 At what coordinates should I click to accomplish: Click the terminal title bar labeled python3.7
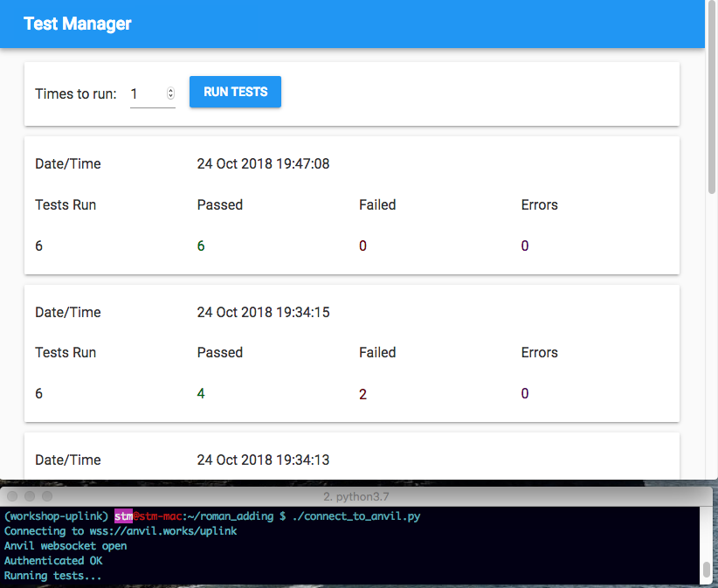(358, 496)
